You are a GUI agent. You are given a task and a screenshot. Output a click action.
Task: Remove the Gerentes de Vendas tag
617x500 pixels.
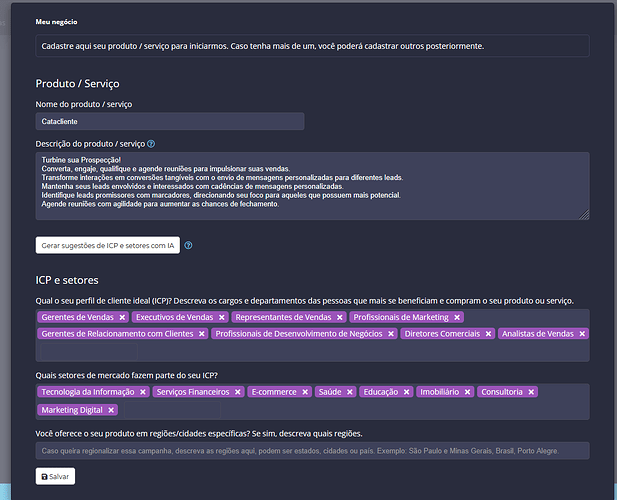pos(122,317)
